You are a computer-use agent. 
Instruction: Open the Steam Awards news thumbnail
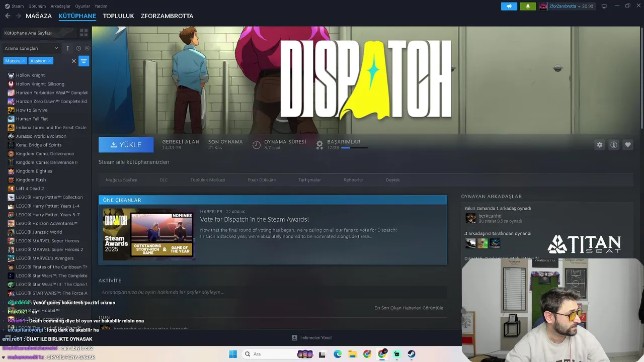pyautogui.click(x=148, y=234)
